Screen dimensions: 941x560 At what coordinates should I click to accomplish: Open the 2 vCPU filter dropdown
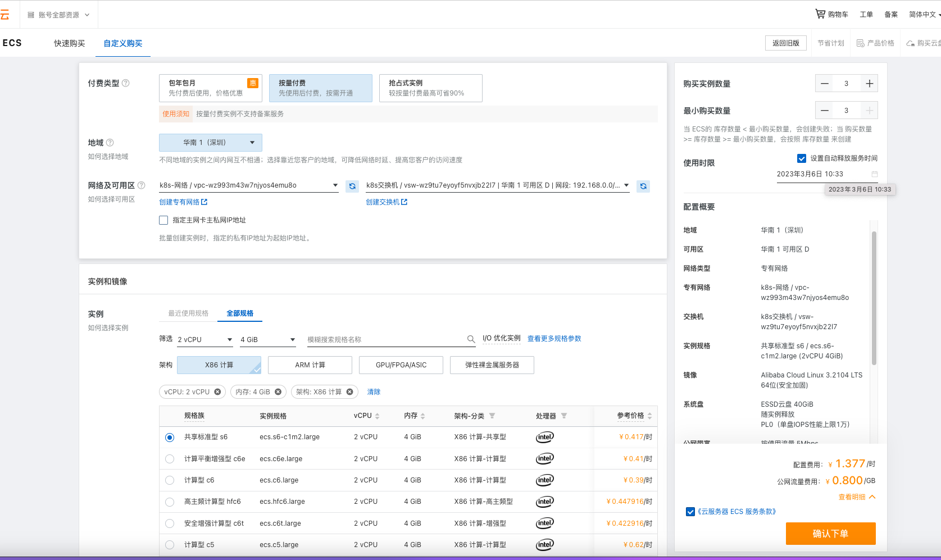pos(205,340)
